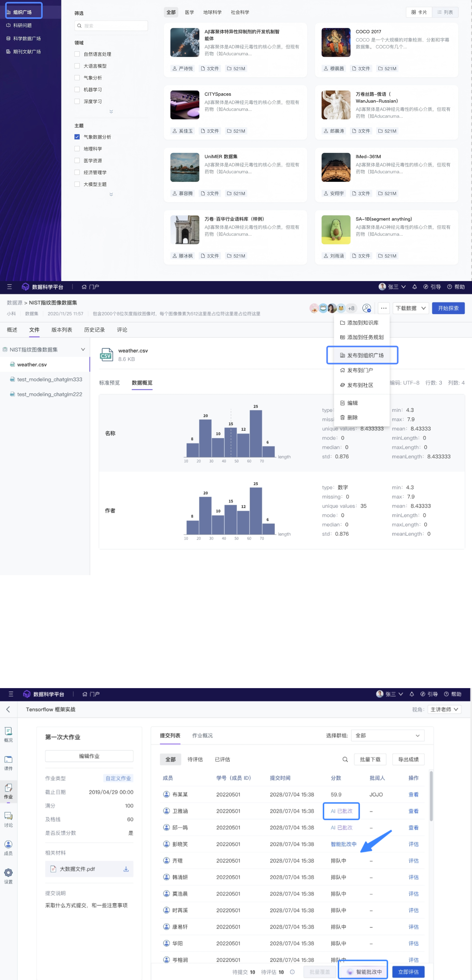This screenshot has width=472, height=980.
Task: Expand the 选择群组 全部 dropdown
Action: pyautogui.click(x=387, y=735)
